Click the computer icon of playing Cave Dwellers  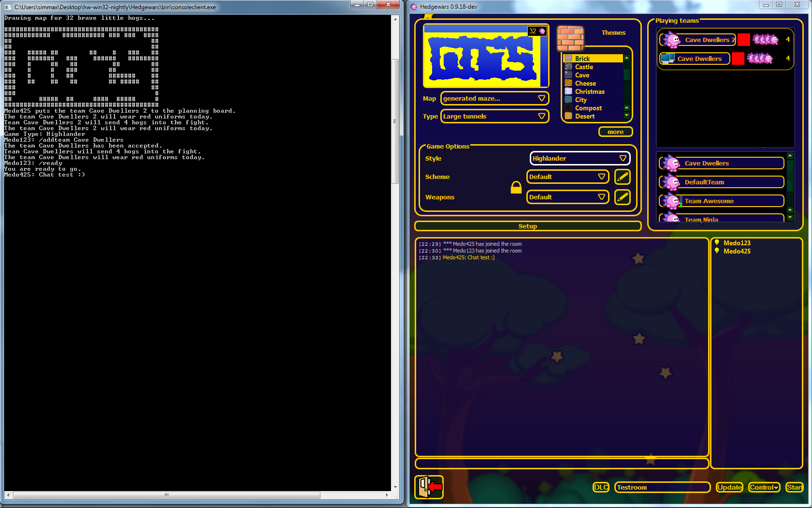pyautogui.click(x=668, y=59)
